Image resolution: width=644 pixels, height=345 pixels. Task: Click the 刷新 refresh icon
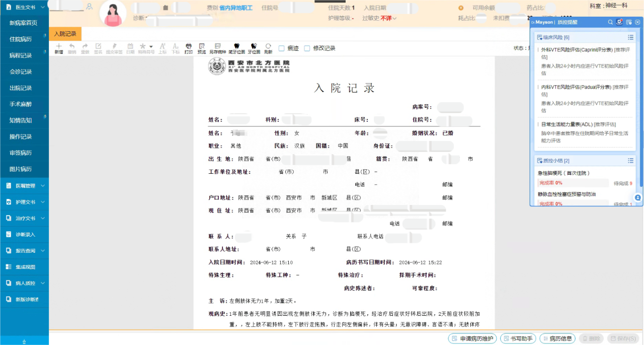[x=268, y=48]
